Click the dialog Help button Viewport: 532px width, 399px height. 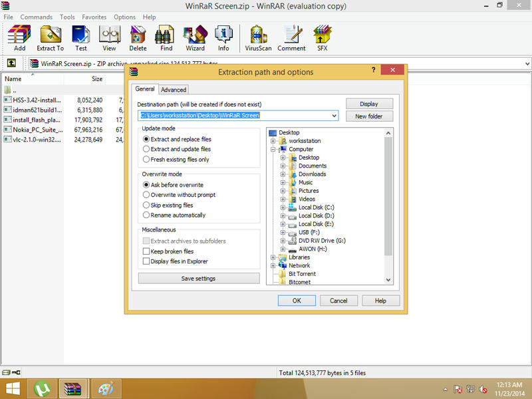pyautogui.click(x=380, y=301)
